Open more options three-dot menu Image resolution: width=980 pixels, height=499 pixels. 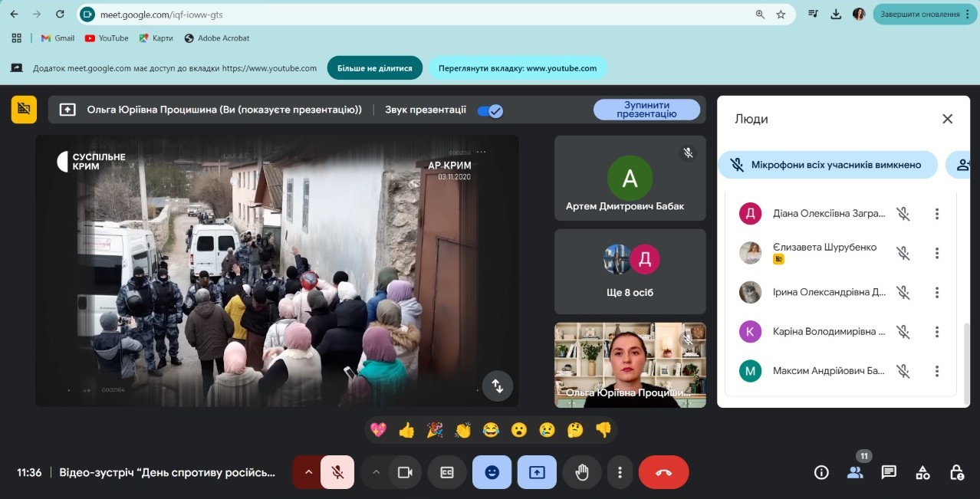tap(620, 472)
